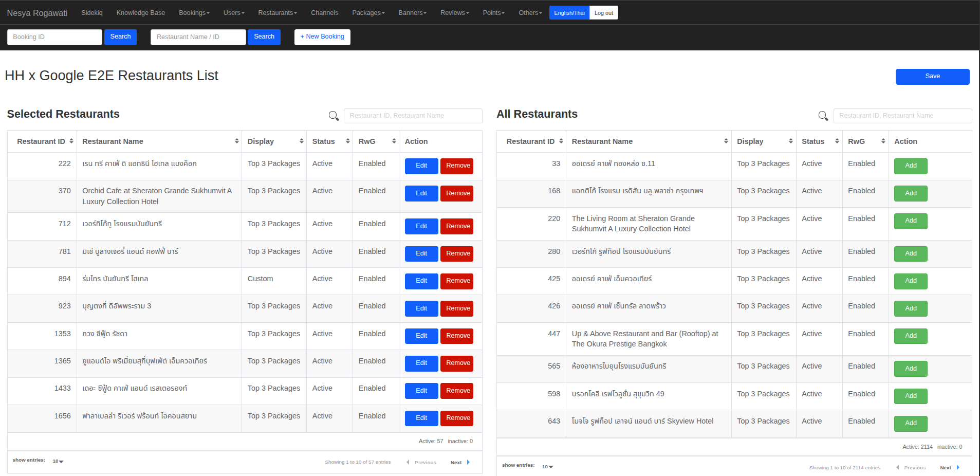Screen dimensions: 980x476
Task: Remove restaurant 894 from selected list
Action: point(457,281)
